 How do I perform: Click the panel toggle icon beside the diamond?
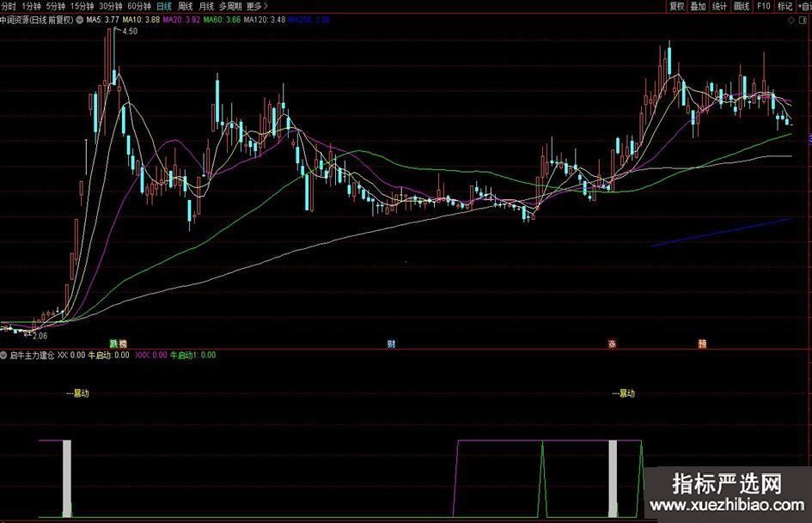(803, 19)
